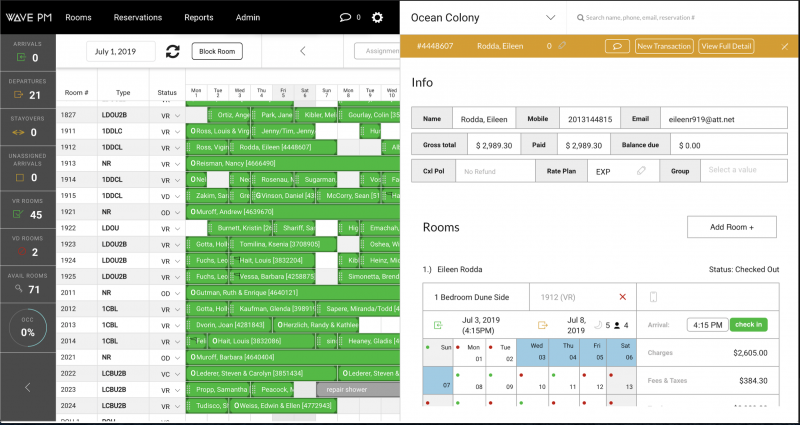800x425 pixels.
Task: Open the messages chat bubble in navbar
Action: click(x=345, y=17)
